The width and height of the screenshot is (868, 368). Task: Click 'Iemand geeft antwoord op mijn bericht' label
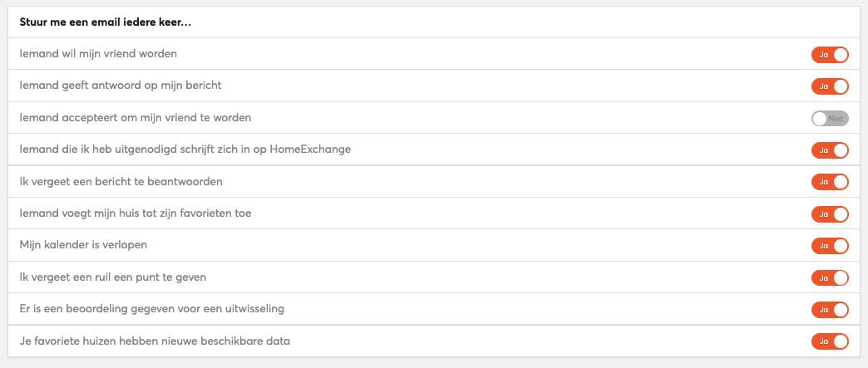tap(121, 86)
